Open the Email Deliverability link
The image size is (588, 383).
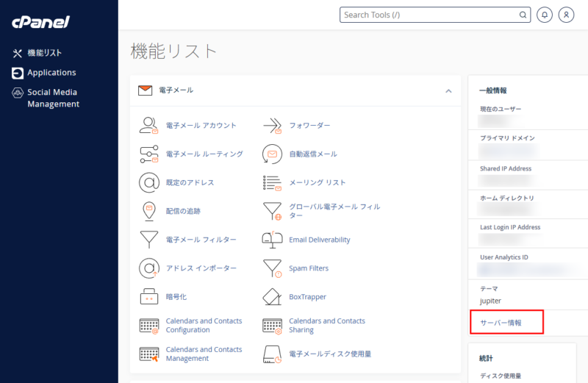(x=319, y=240)
